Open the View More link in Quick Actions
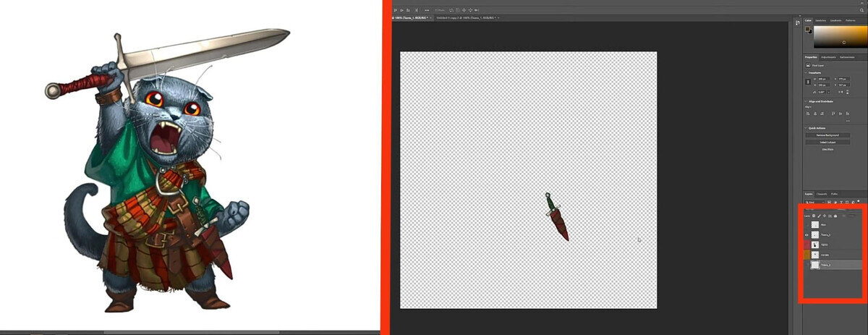 (828, 149)
